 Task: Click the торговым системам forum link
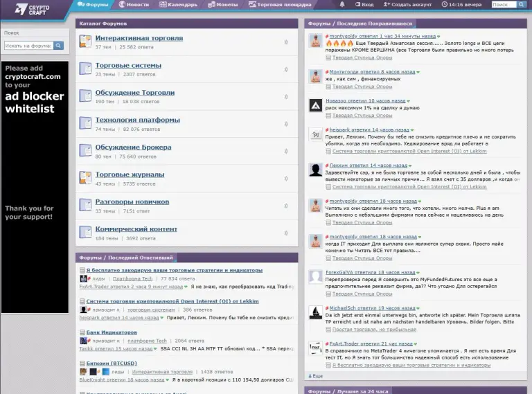click(x=151, y=310)
